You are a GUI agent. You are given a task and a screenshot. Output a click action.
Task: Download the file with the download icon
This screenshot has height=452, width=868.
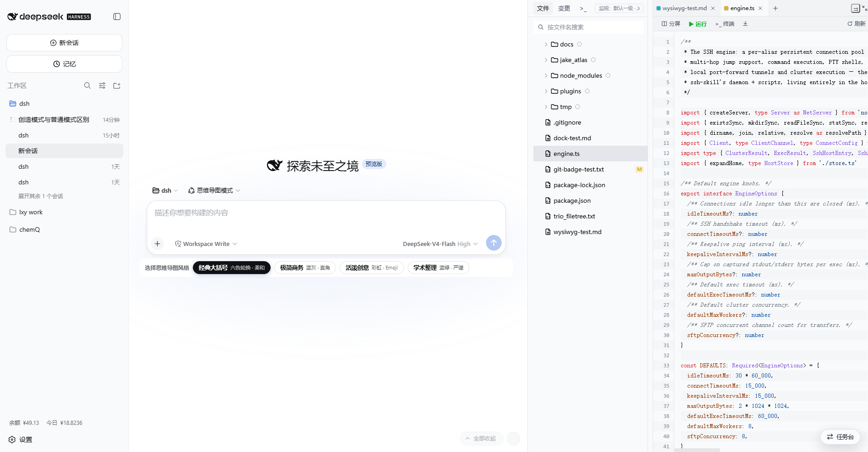tap(745, 24)
